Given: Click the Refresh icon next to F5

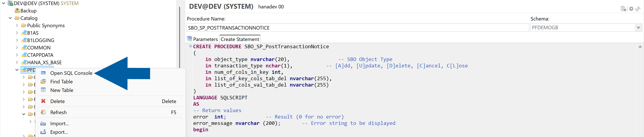Looking at the screenshot, I should (x=43, y=112).
